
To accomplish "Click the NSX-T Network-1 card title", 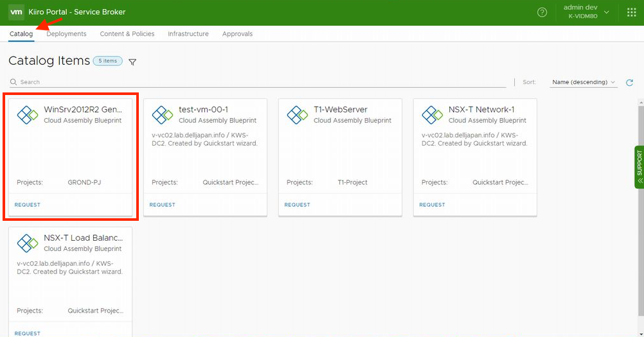I will pos(481,110).
